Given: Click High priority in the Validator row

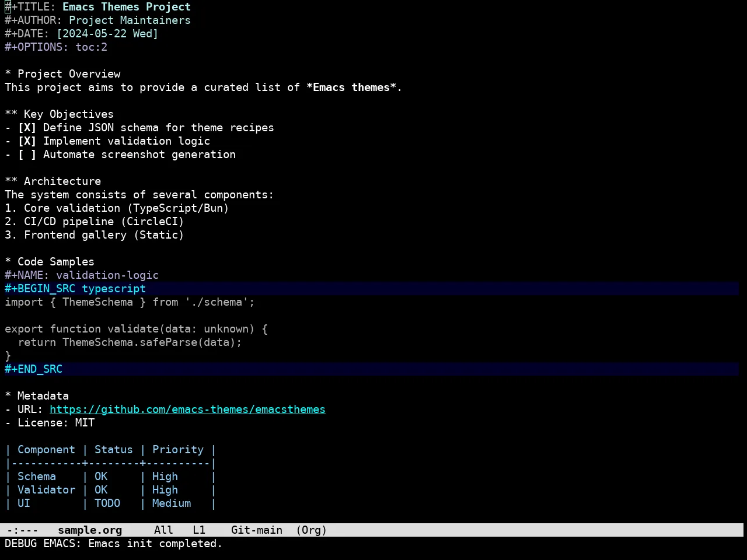Looking at the screenshot, I should pyautogui.click(x=165, y=490).
